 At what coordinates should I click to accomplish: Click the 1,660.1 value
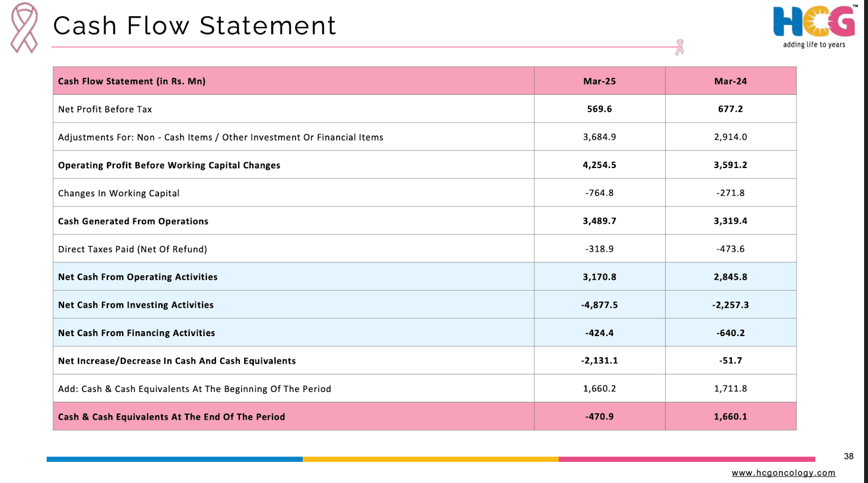[730, 417]
